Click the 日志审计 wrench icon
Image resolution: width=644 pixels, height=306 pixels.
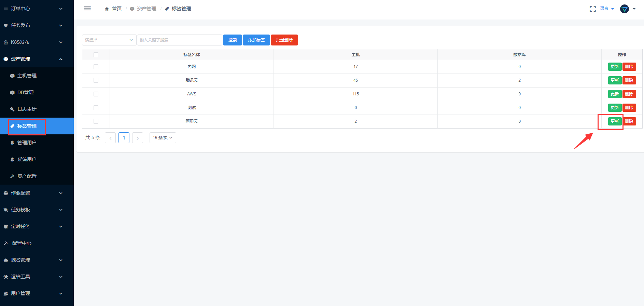(x=12, y=109)
